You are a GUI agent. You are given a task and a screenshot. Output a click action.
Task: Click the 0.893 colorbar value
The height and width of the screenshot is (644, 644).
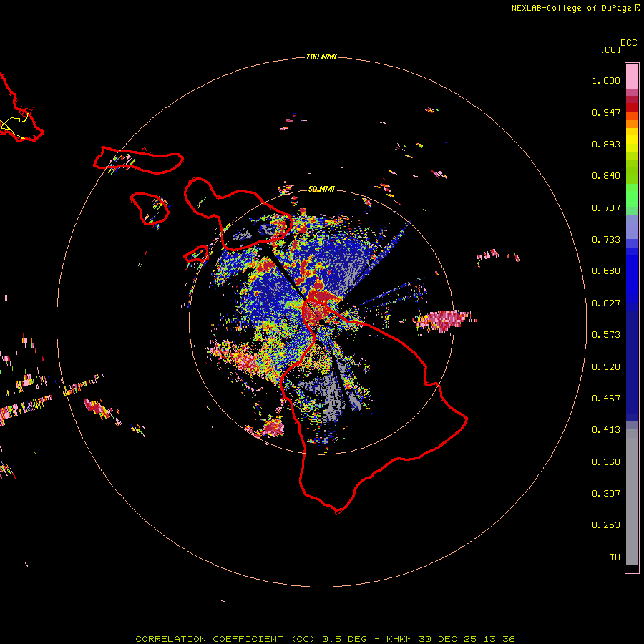coord(606,144)
